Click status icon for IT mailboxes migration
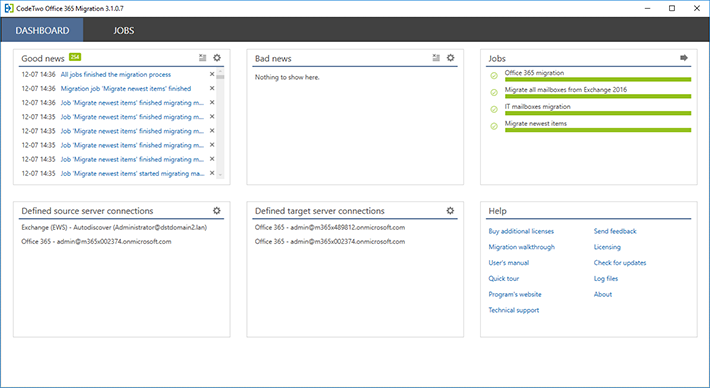The height and width of the screenshot is (388, 710). pos(494,109)
